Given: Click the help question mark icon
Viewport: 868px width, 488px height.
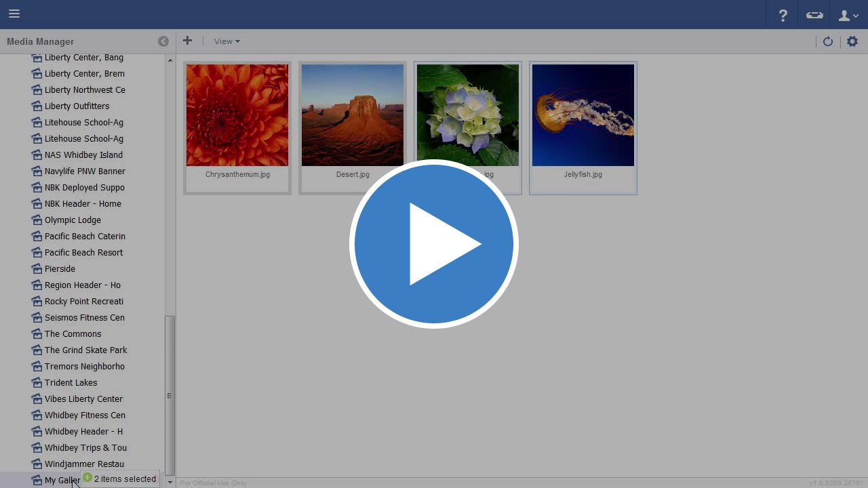Looking at the screenshot, I should tap(783, 15).
